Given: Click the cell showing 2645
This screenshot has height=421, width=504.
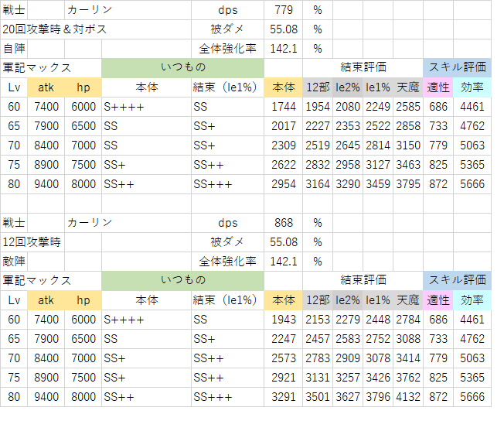Looking at the screenshot, I should point(348,145).
